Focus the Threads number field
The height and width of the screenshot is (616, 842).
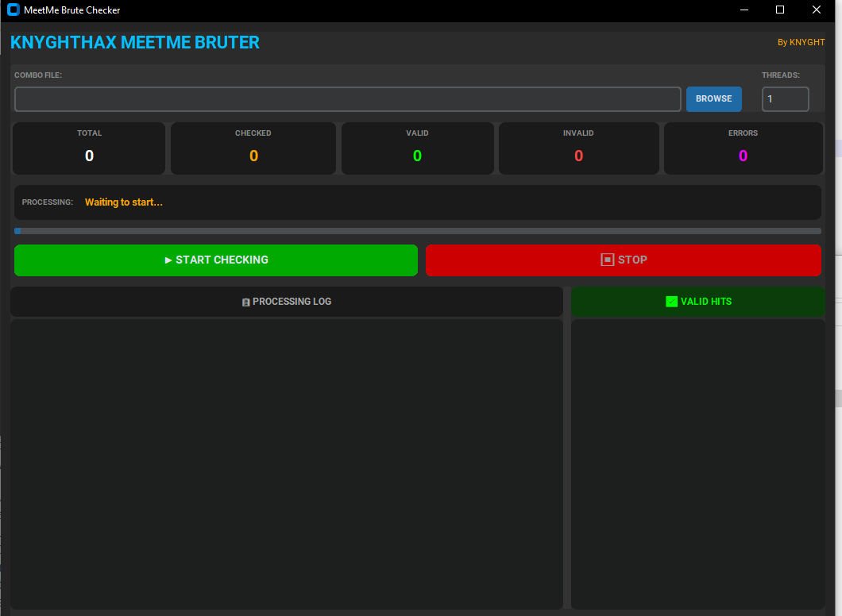click(x=785, y=99)
